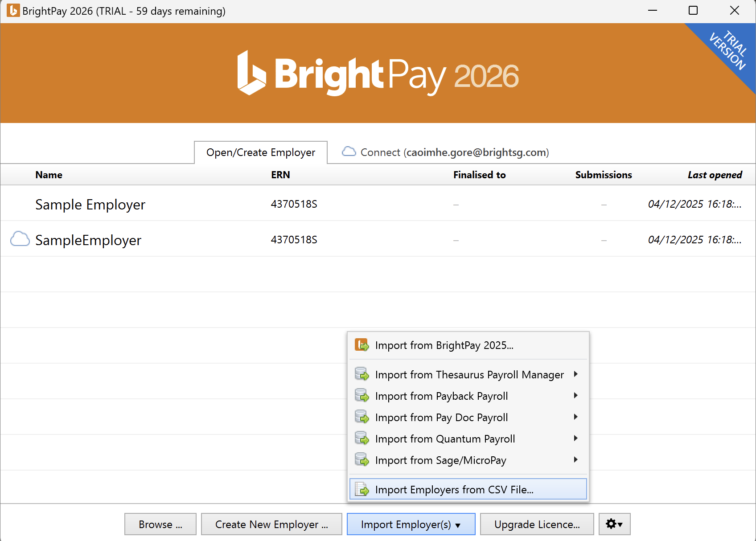The height and width of the screenshot is (541, 756).
Task: Click Create New Employer button
Action: click(x=271, y=524)
